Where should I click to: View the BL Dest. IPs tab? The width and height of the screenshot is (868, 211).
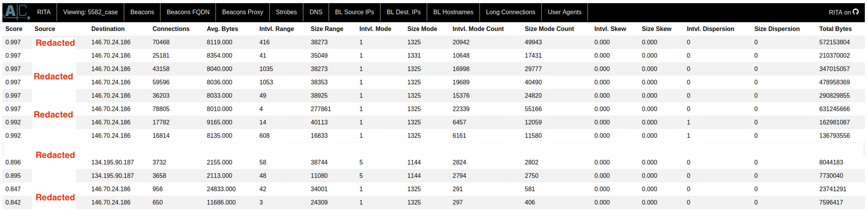point(403,12)
